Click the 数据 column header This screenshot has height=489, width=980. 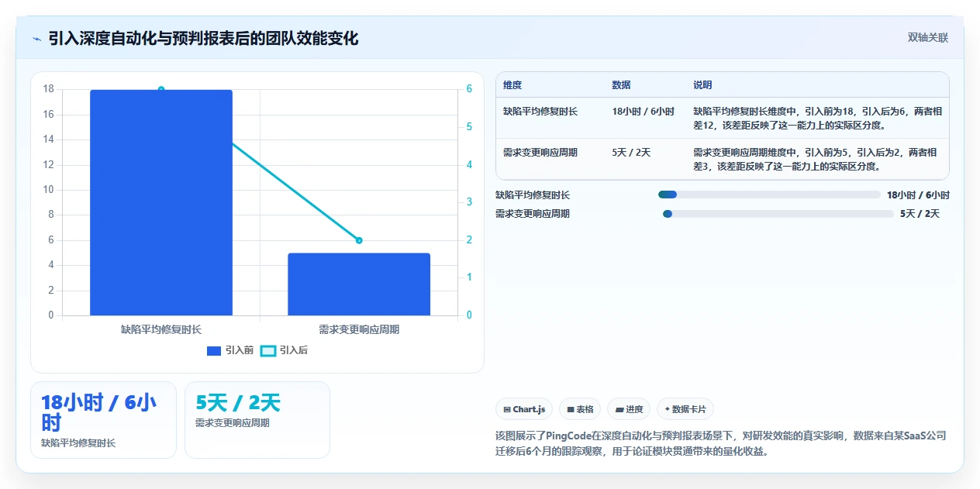(621, 85)
